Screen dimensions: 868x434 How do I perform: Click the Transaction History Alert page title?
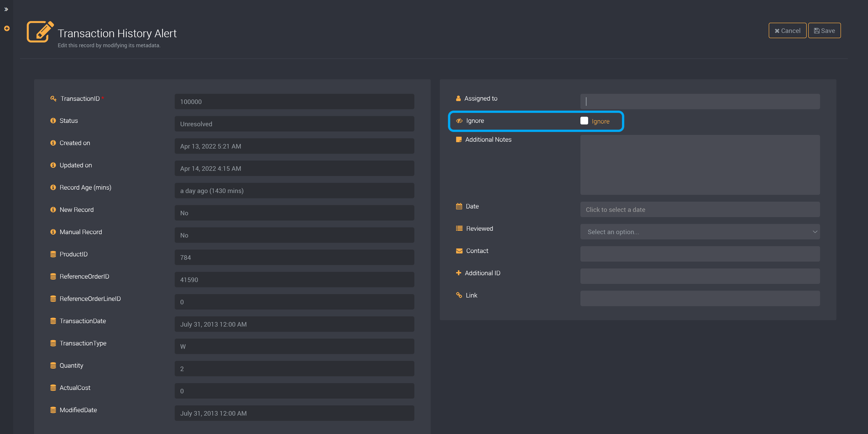[x=117, y=33]
